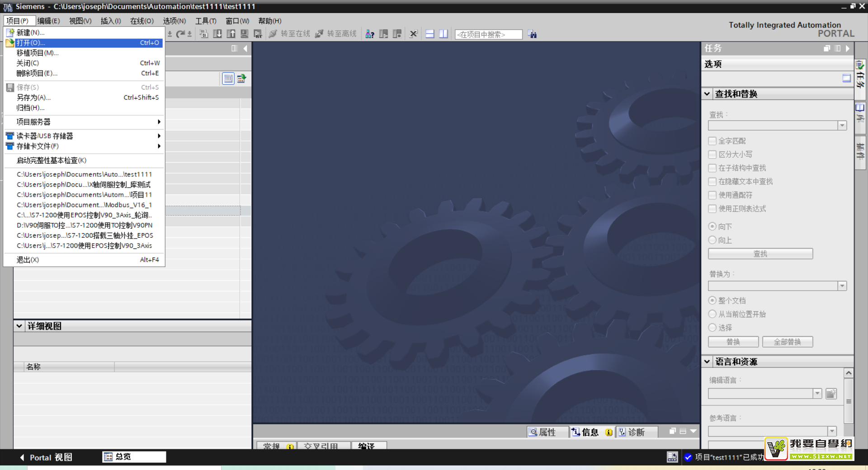Select the 向上 radio button
The height and width of the screenshot is (470, 868).
pos(712,240)
